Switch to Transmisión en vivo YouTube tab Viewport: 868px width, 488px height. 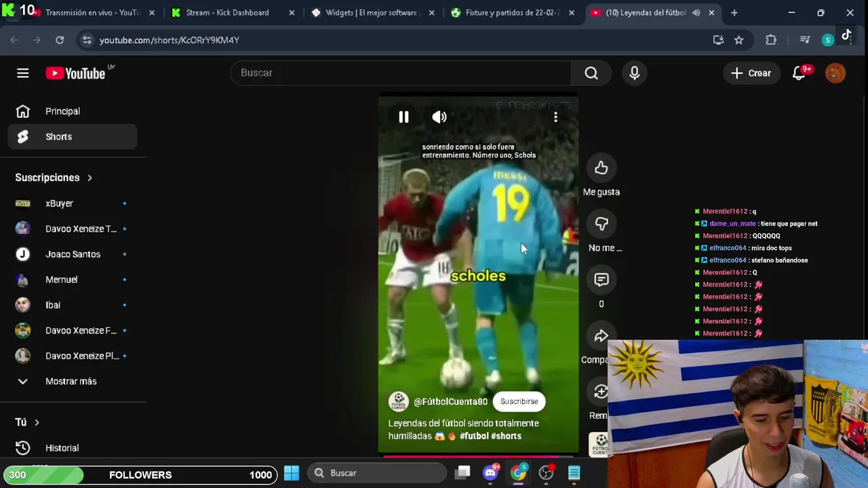pyautogui.click(x=92, y=12)
